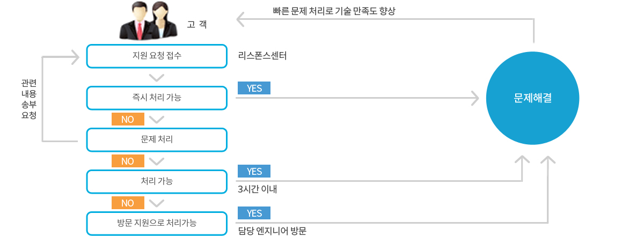Click the 처리 가능 step box
The image size is (644, 236).
click(x=157, y=181)
